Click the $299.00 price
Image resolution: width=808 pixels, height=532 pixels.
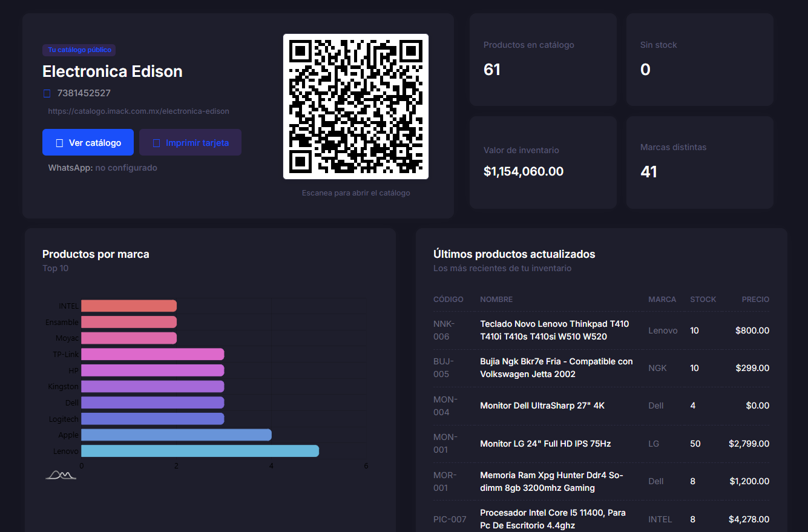(752, 368)
